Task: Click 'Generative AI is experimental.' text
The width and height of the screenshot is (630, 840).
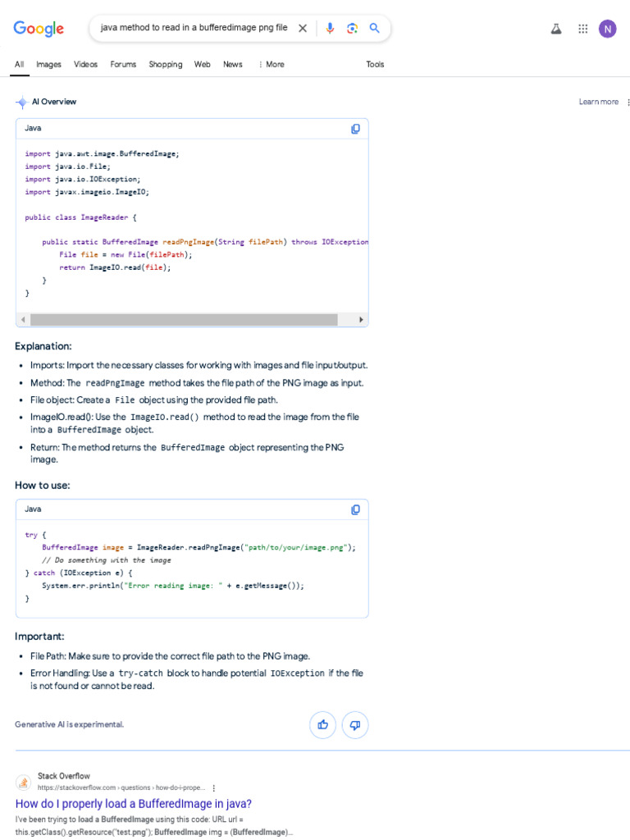Action: tap(69, 725)
